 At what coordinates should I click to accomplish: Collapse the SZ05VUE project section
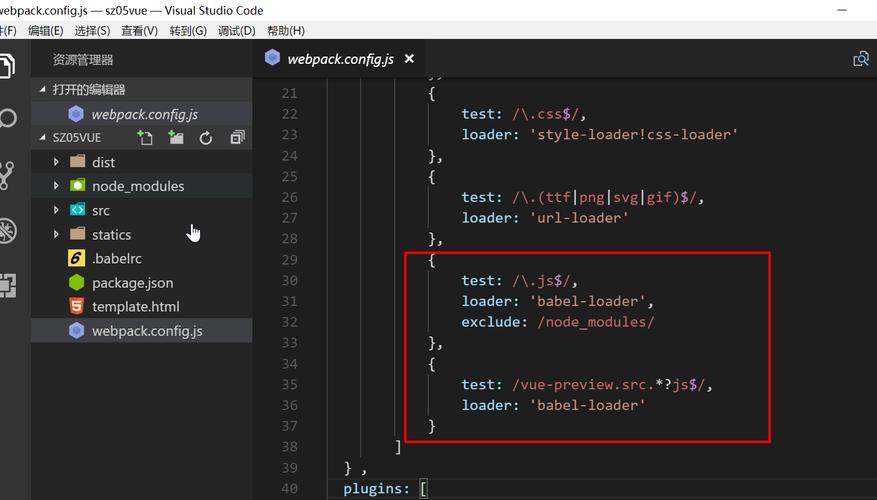click(x=43, y=137)
